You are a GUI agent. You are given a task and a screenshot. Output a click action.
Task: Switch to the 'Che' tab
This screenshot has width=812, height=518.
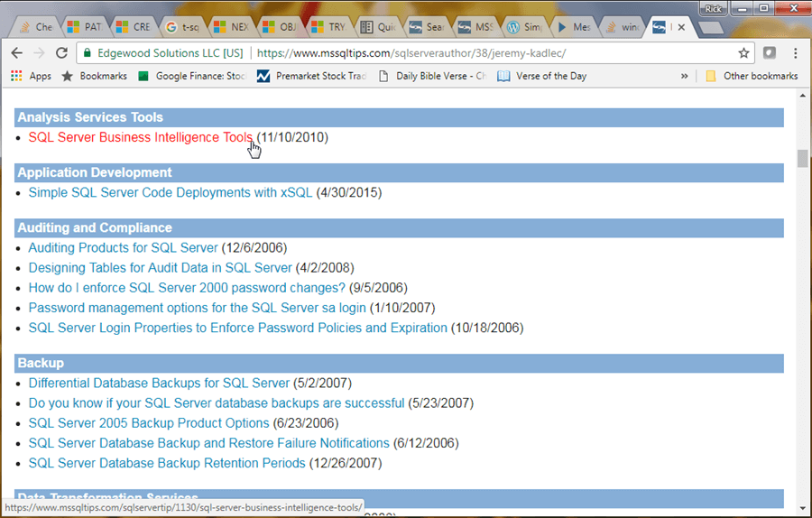[x=37, y=27]
